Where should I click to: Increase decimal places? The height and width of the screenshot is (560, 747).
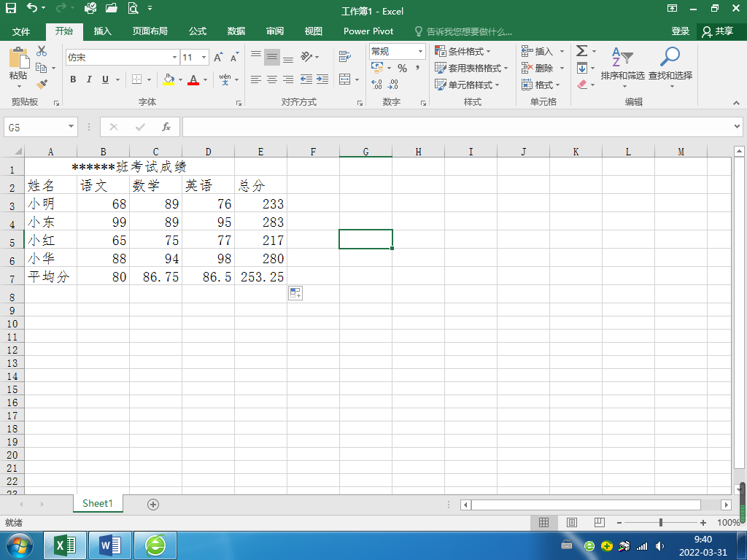click(x=376, y=85)
